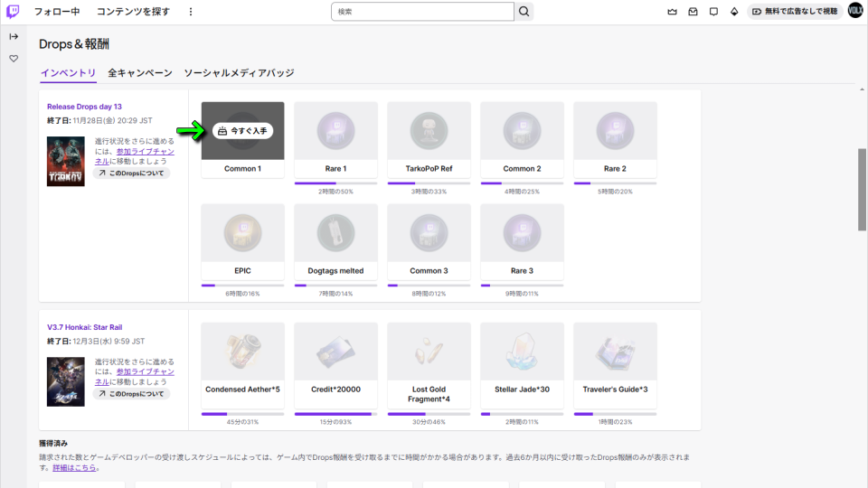Click EPIC progress bar

[x=243, y=286]
